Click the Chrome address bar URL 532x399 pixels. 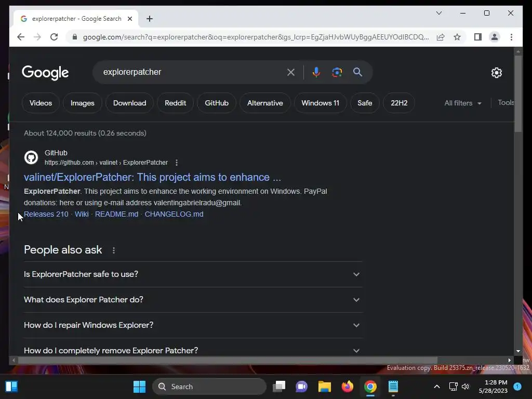tap(256, 37)
